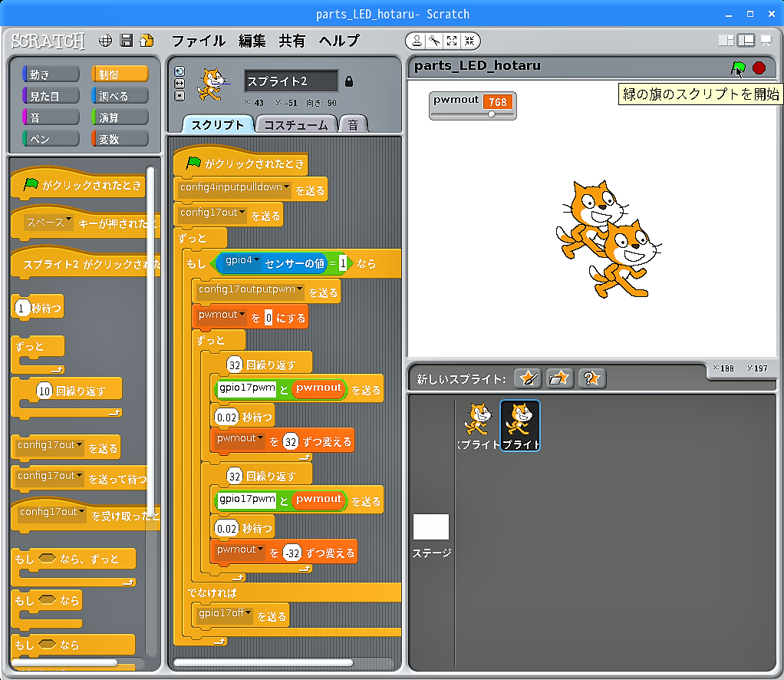The image size is (784, 680).
Task: Click the -32 value in change block
Action: (x=292, y=553)
